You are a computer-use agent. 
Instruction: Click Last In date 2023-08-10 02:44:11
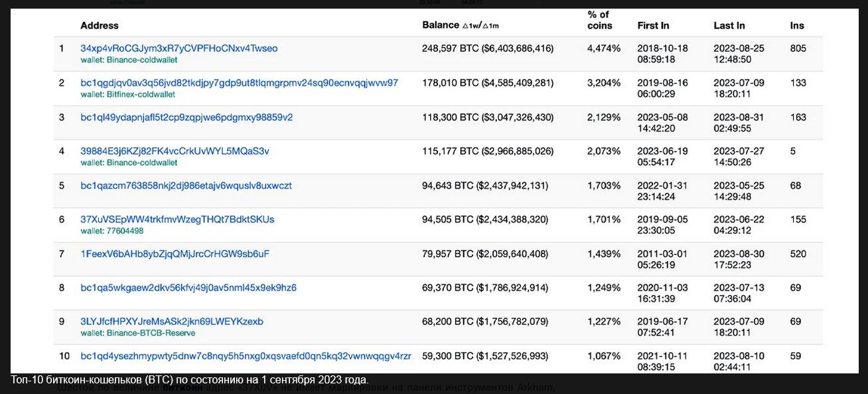[739, 361]
